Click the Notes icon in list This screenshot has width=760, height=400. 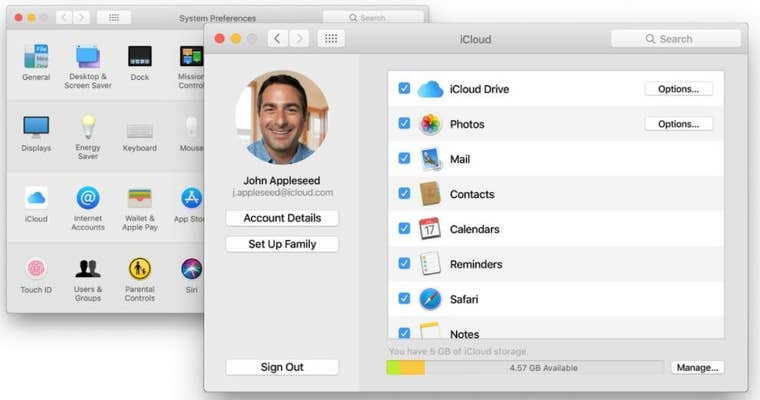pyautogui.click(x=430, y=331)
